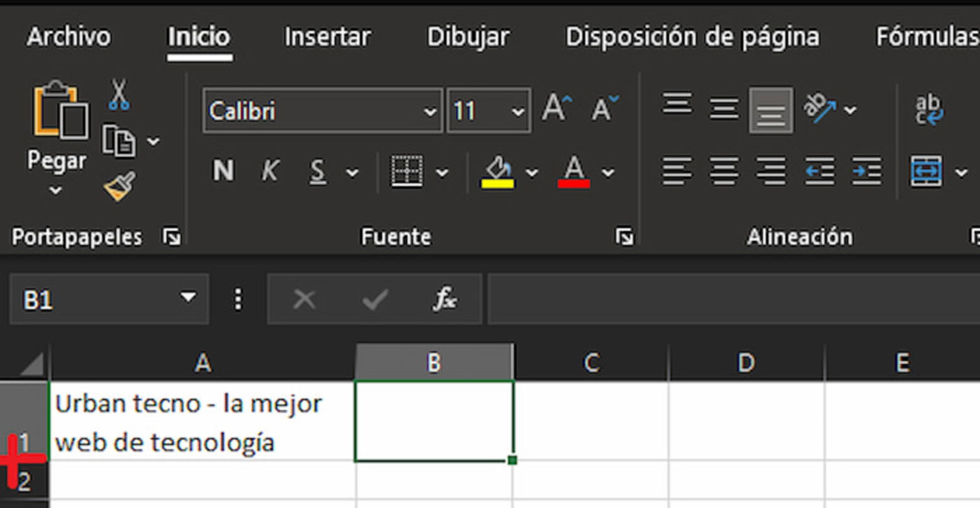
Task: Toggle bold formatting (N)
Action: (224, 171)
